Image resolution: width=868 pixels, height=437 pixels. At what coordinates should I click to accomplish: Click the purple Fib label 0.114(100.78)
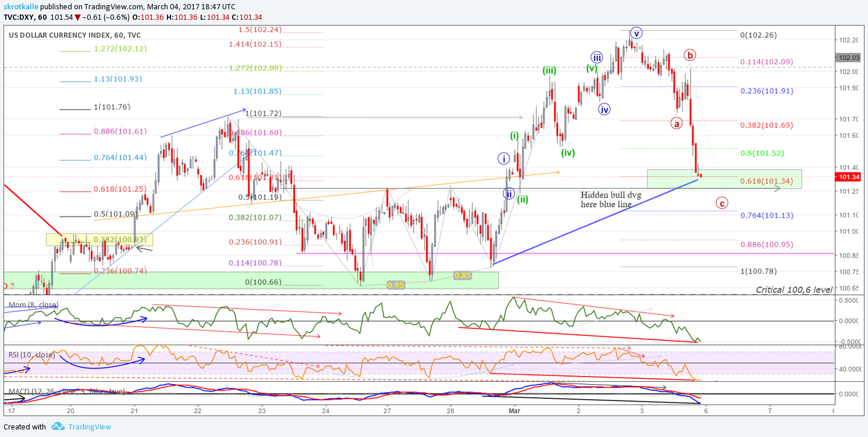(x=255, y=263)
